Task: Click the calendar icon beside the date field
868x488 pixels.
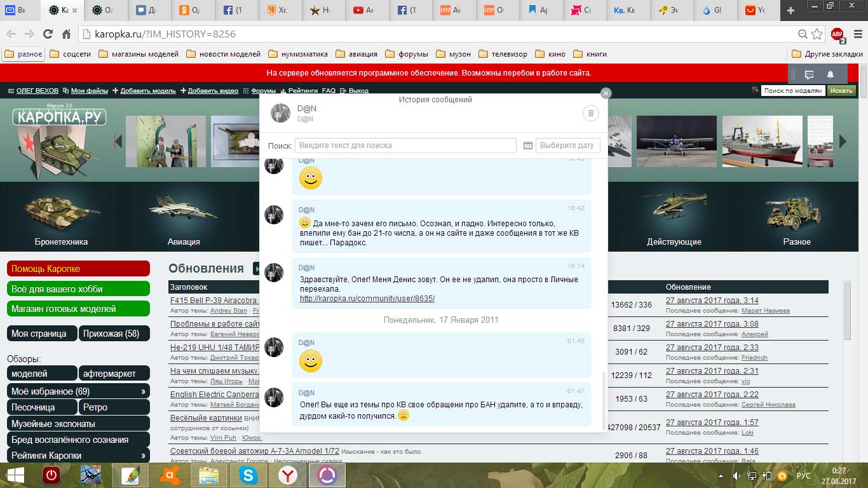Action: 527,146
